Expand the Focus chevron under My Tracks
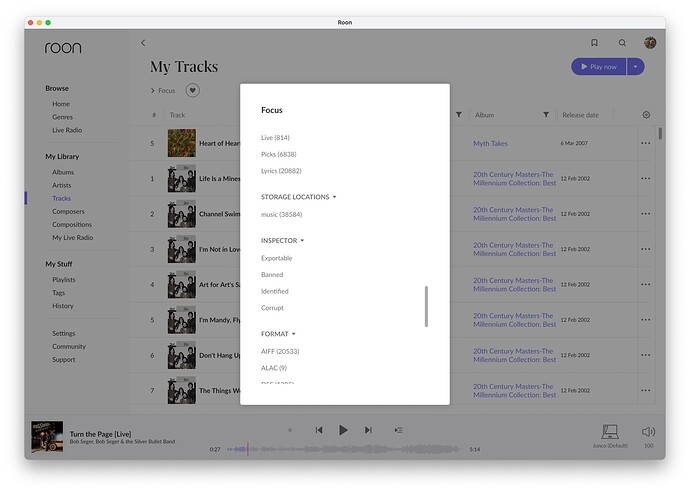This screenshot has height=492, width=690. (x=153, y=91)
